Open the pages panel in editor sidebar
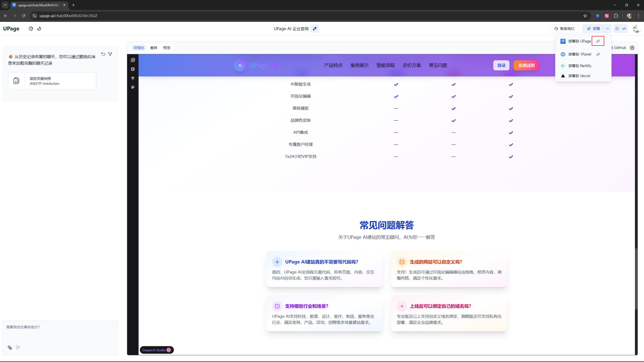The image size is (644, 362). [133, 60]
